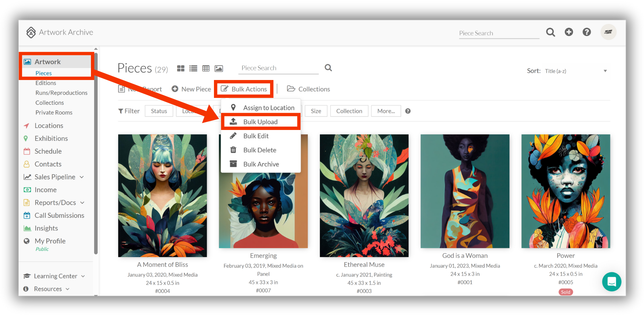This screenshot has width=644, height=318.
Task: Switch to table view icon
Action: [x=206, y=69]
